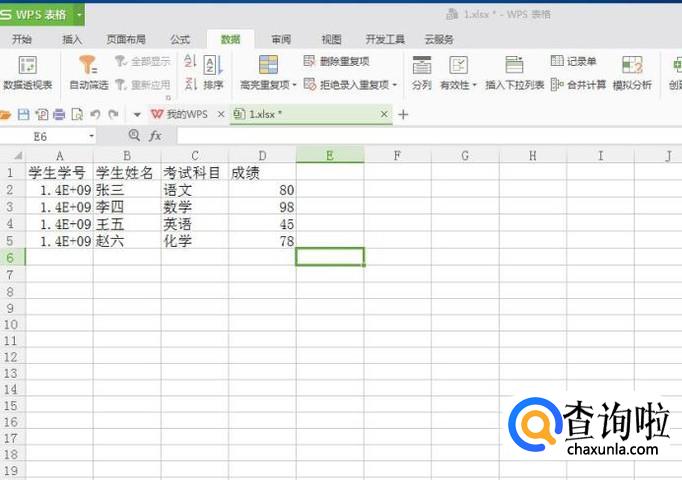The image size is (682, 480).
Task: Click the save-as icon next to Save
Action: pos(42,115)
